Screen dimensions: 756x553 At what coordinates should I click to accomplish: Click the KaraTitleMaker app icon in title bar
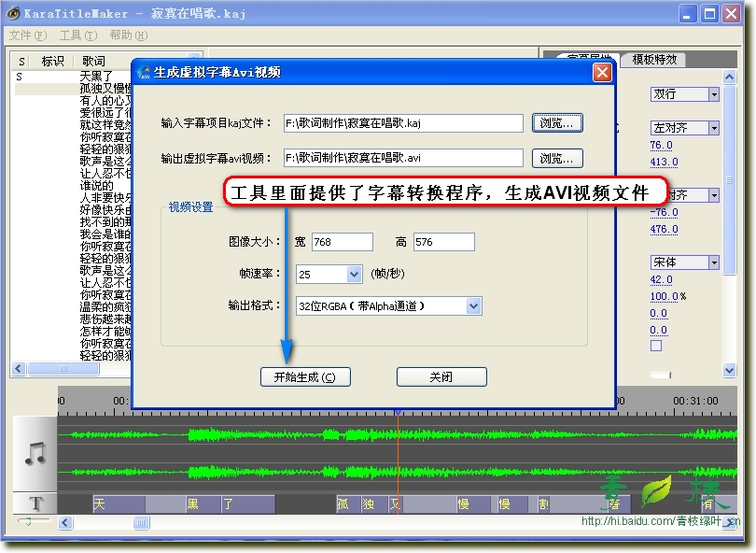coord(13,13)
